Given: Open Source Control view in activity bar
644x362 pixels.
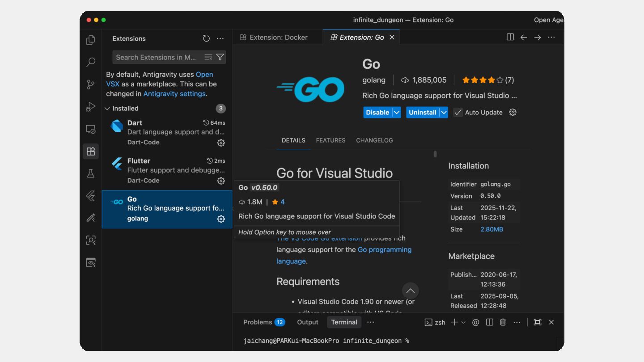Looking at the screenshot, I should click(x=91, y=84).
